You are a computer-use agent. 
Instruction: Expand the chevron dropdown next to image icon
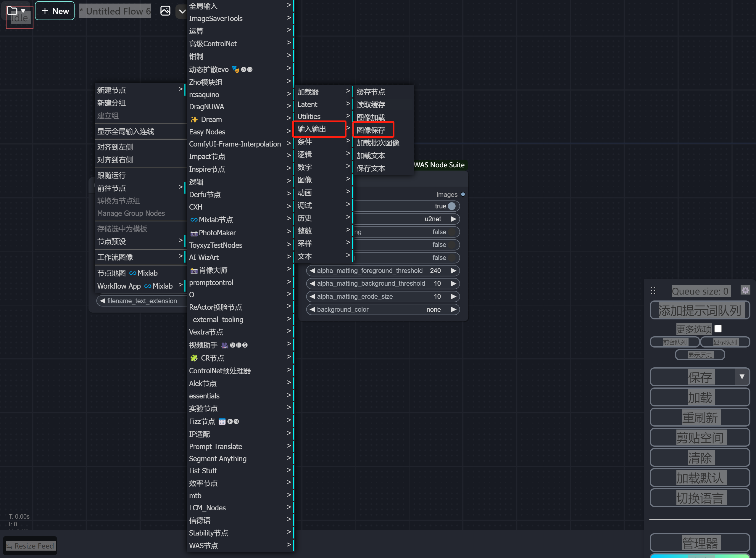tap(182, 12)
